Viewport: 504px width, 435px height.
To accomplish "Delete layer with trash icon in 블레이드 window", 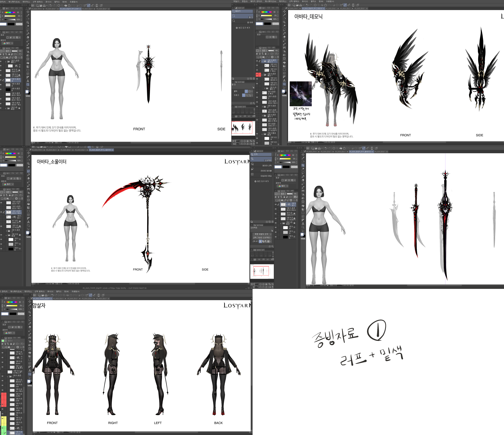I will [x=297, y=200].
